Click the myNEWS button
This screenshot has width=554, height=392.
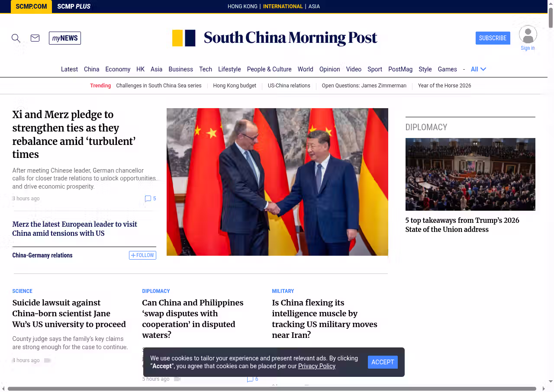click(65, 38)
